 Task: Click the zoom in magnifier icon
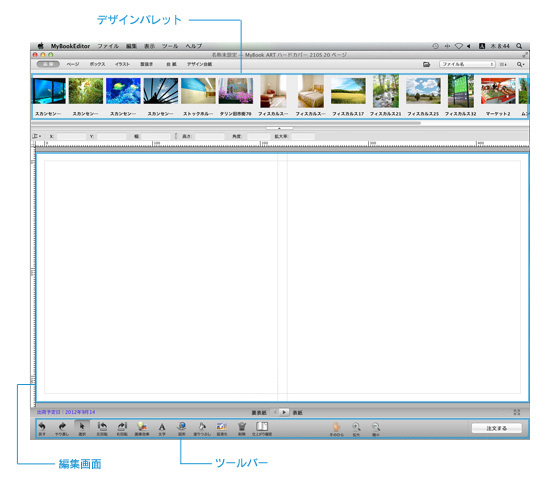(x=356, y=427)
